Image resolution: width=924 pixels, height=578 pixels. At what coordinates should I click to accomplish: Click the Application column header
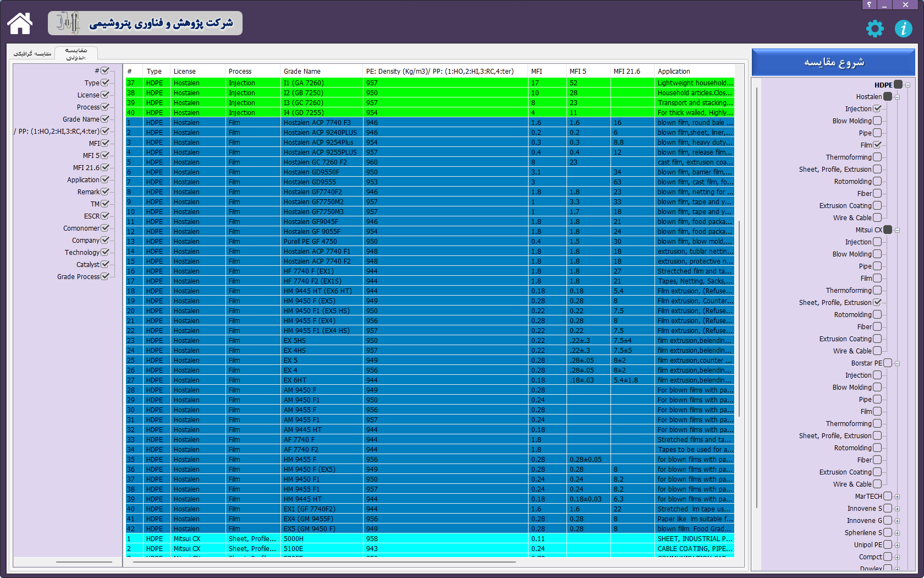pos(695,71)
